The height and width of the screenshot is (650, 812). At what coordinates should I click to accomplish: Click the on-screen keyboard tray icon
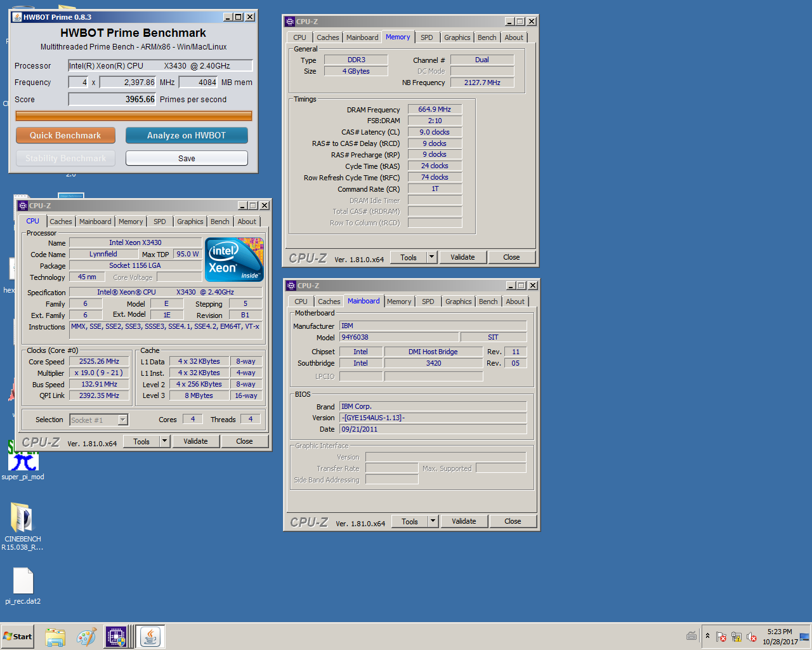691,636
